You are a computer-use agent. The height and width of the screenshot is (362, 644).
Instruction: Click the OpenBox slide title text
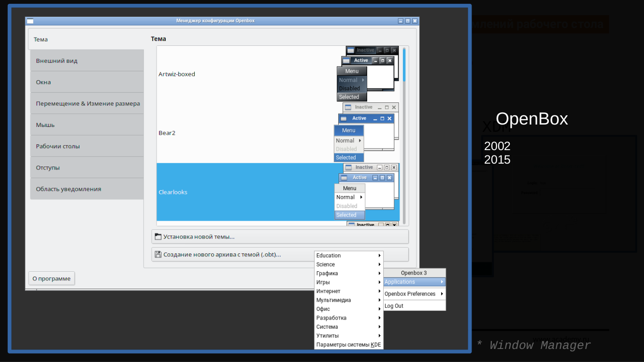[532, 119]
